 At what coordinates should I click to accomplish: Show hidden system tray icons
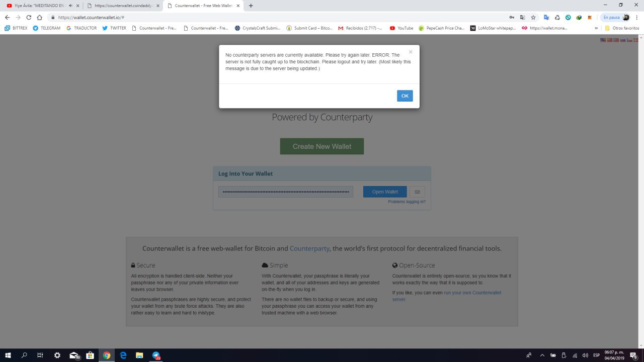pyautogui.click(x=542, y=355)
